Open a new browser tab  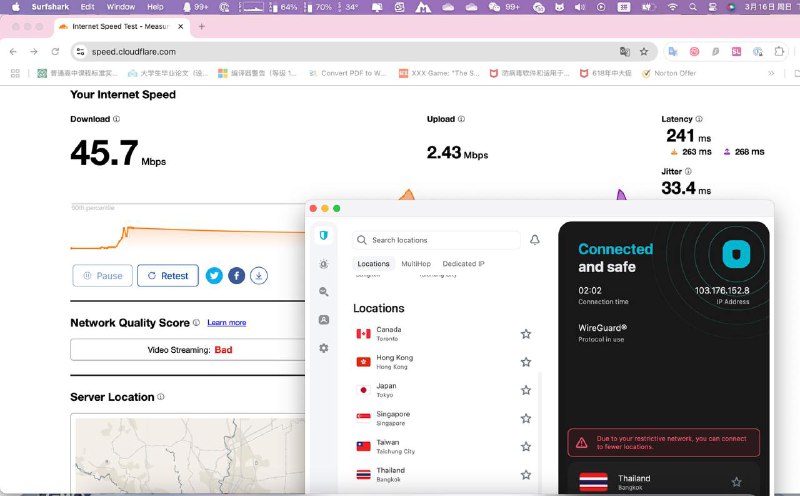[x=202, y=27]
